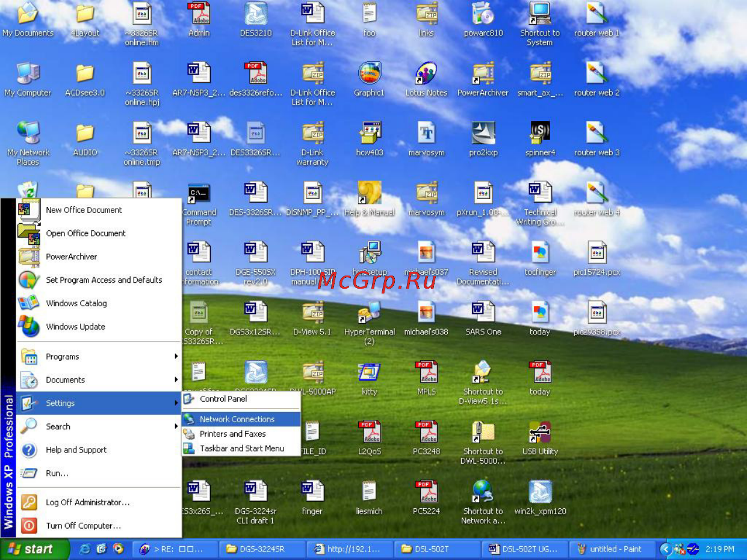
Task: Click Log Off Administrator...
Action: tap(99, 502)
